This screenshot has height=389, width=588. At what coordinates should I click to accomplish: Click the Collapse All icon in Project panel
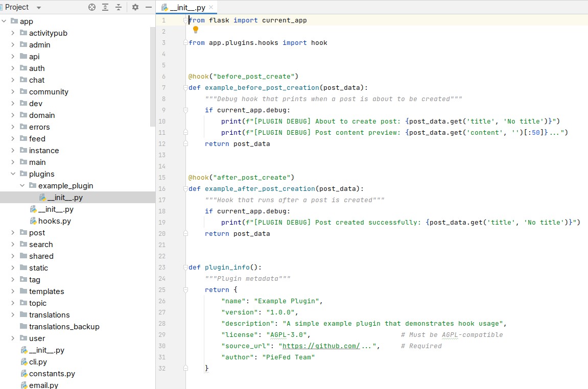click(x=117, y=7)
